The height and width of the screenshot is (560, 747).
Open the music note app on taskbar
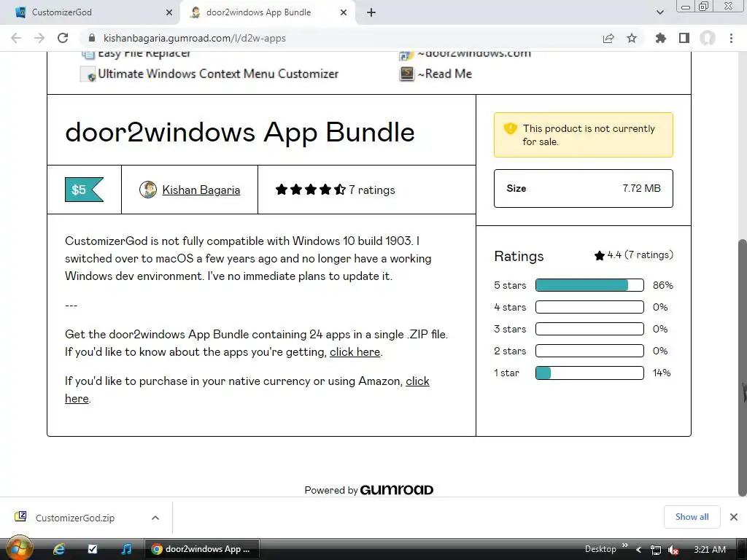point(126,549)
